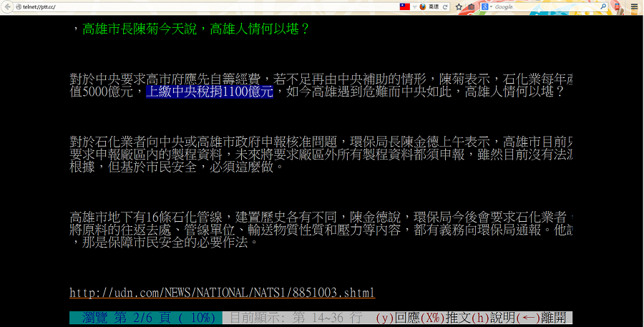Open the address bar history dropdown arrow
The image size is (644, 327).
point(414,7)
